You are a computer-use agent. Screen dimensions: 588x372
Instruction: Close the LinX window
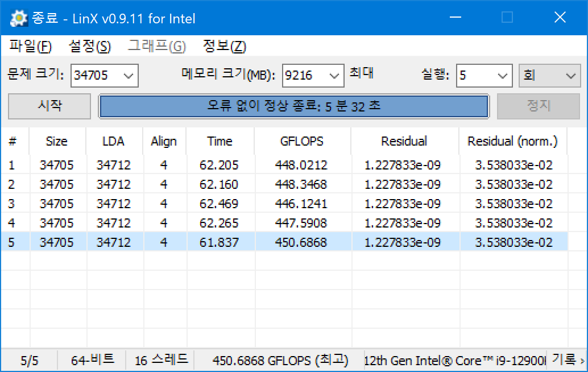(560, 17)
